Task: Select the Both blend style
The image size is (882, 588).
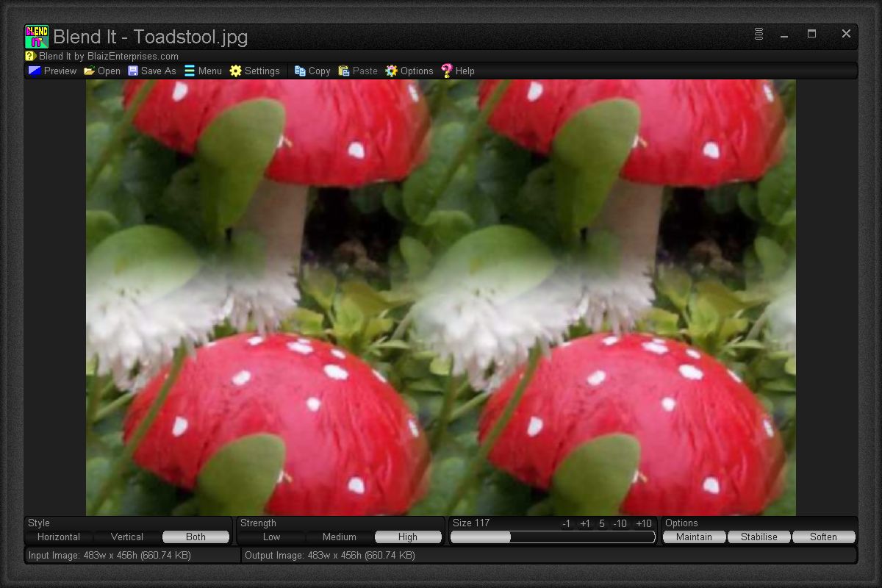Action: 196,537
